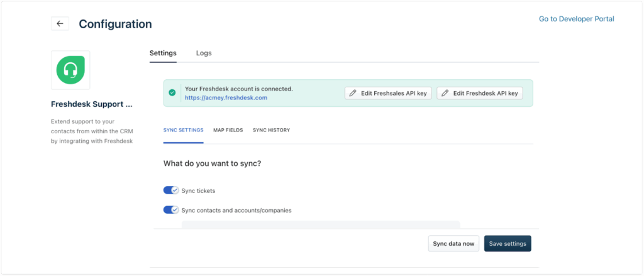This screenshot has width=644, height=276.
Task: Select the SYNC SETTINGS sub-tab
Action: (183, 130)
